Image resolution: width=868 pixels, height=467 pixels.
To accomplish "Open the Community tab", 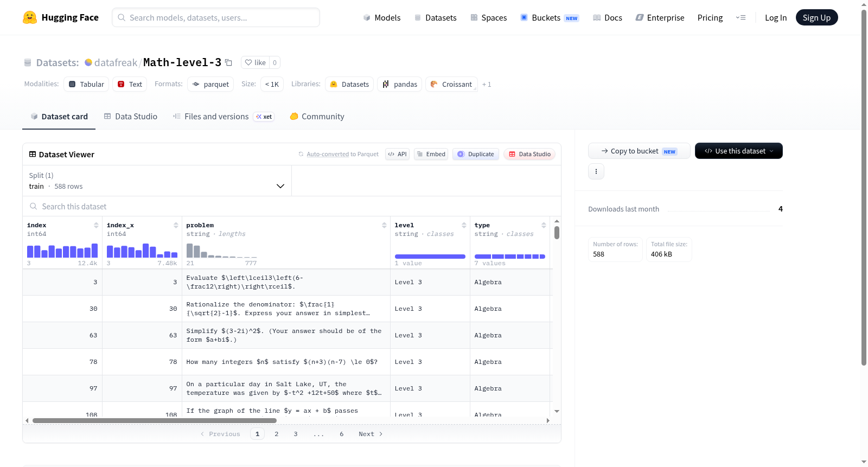I will (317, 116).
